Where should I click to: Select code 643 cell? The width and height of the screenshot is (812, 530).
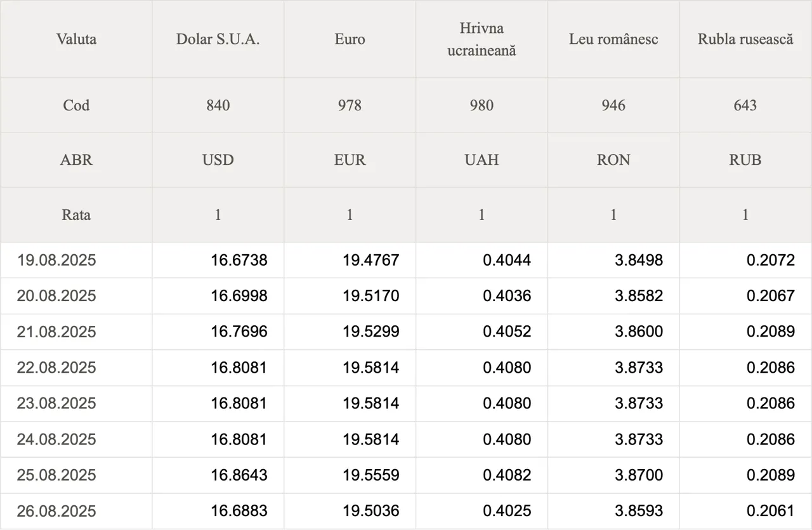tap(745, 105)
